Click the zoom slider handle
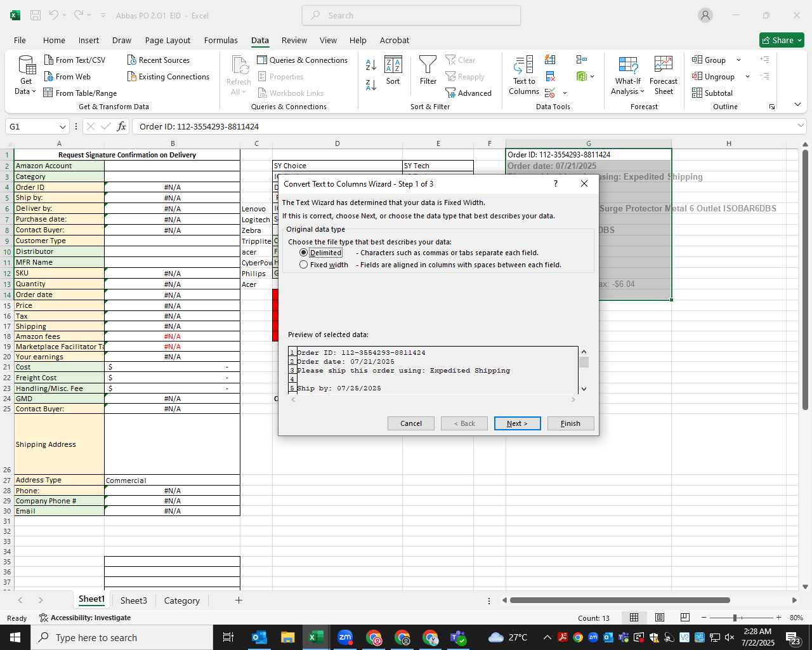This screenshot has width=812, height=650. [735, 618]
